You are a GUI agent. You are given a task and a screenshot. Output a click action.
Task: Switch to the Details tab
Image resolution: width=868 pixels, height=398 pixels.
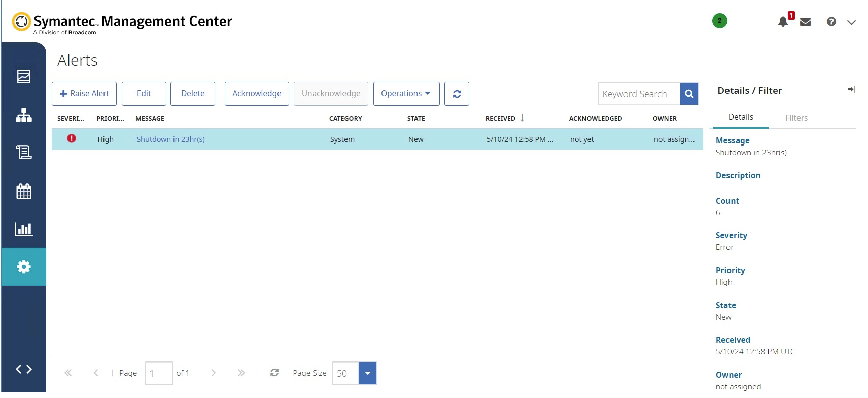pos(741,117)
